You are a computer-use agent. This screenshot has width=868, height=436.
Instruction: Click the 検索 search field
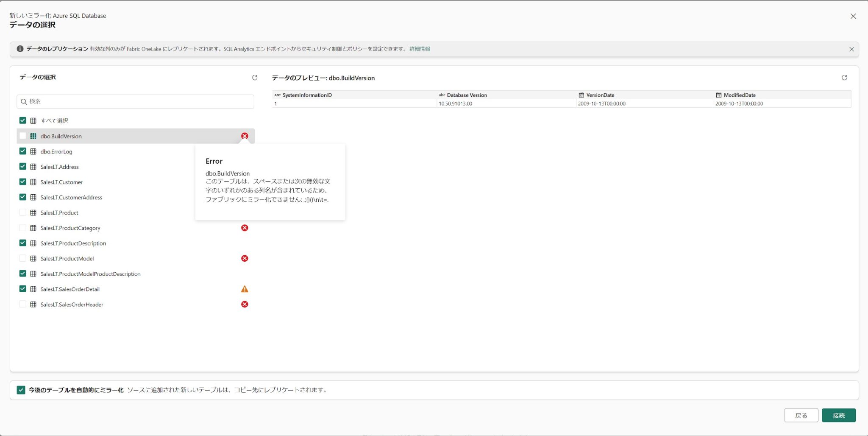(136, 101)
